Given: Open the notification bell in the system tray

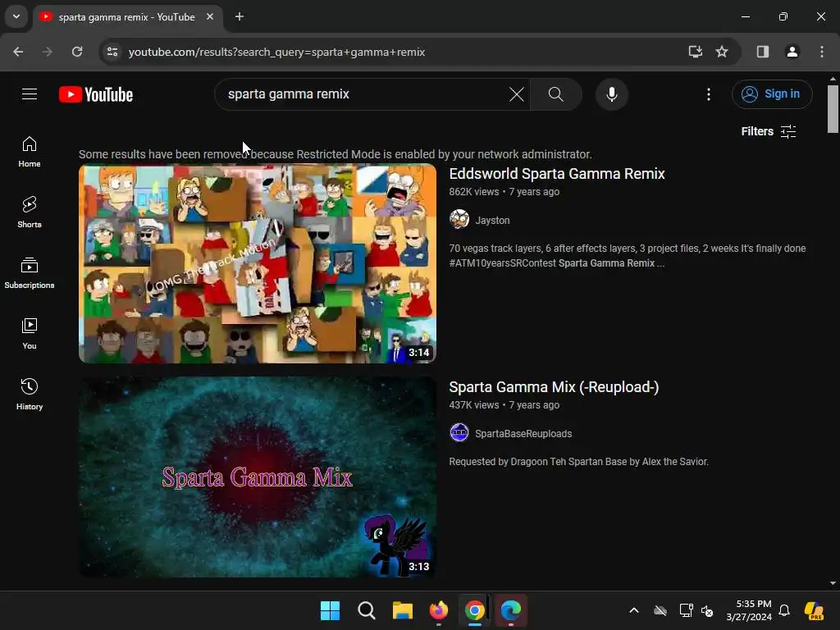Looking at the screenshot, I should click(x=783, y=610).
